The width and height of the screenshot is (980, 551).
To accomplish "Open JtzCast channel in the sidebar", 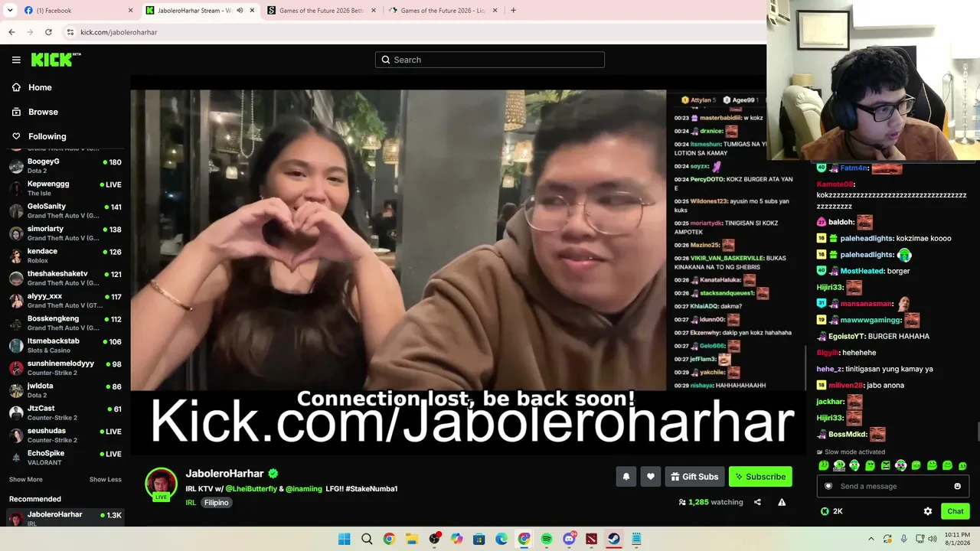I will (65, 412).
